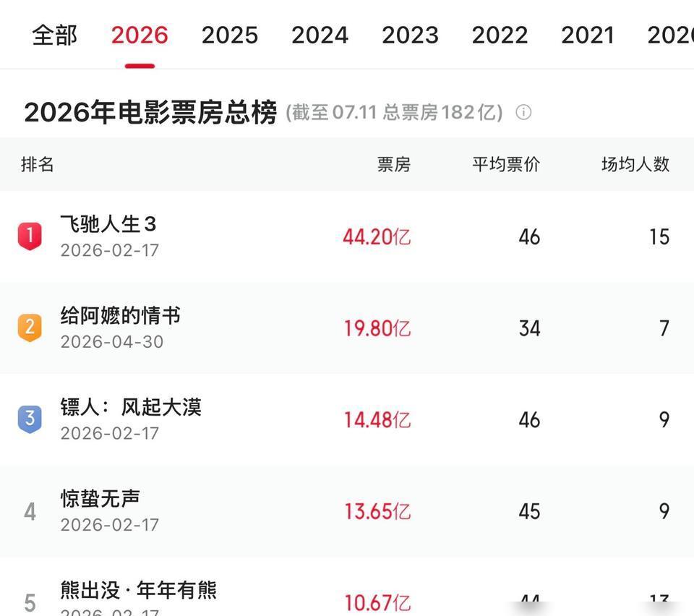
Task: Click the 44.20亿 box office value
Action: coord(377,236)
